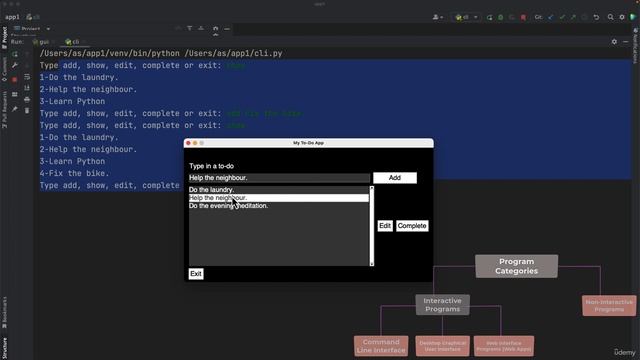Click the 'Command Line Interface' diagram box

[381, 346]
